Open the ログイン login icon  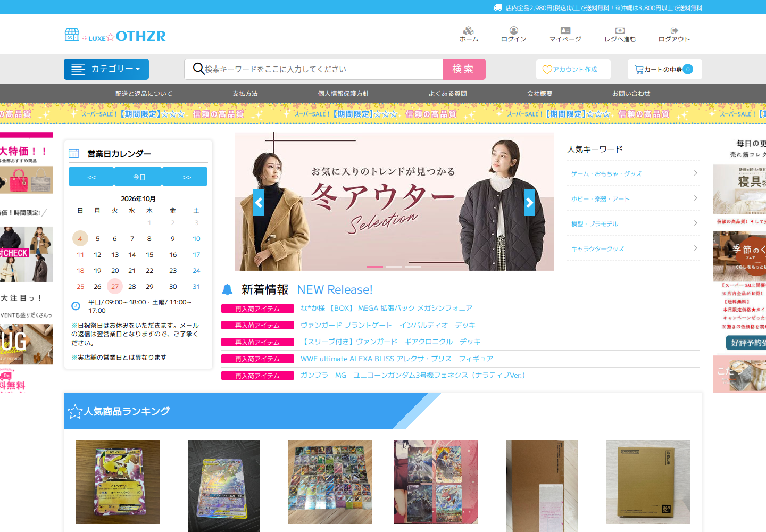514,30
